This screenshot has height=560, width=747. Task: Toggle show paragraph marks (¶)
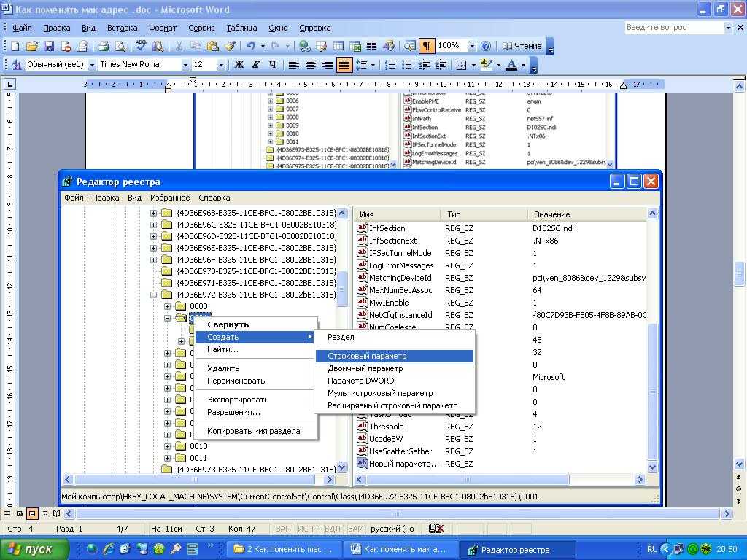[427, 46]
